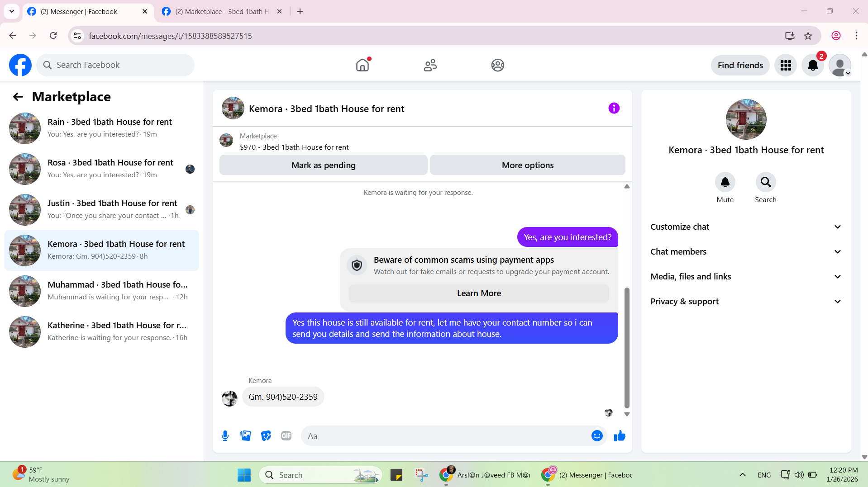Viewport: 868px width, 487px height.
Task: Switch to Messenger browser tab
Action: tap(87, 11)
